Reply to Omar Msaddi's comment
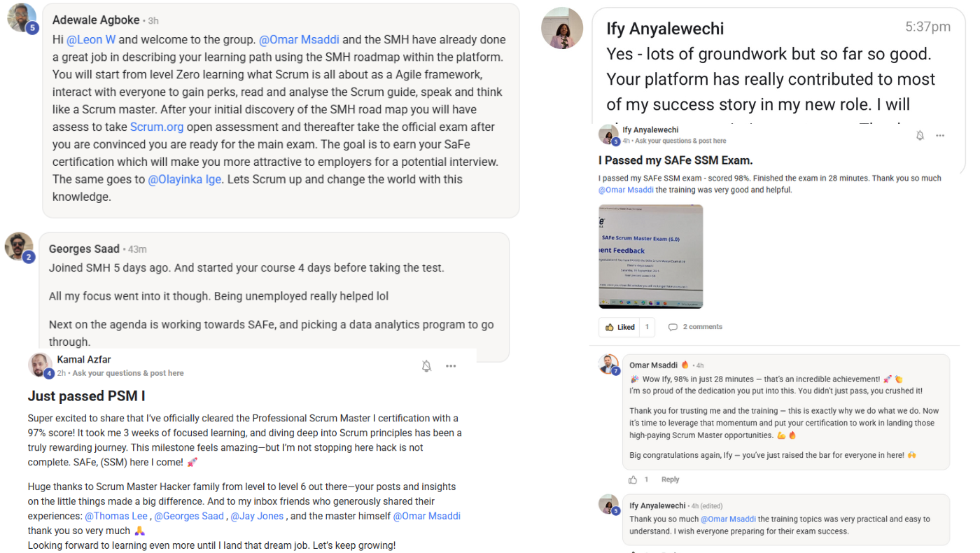 [x=671, y=479]
